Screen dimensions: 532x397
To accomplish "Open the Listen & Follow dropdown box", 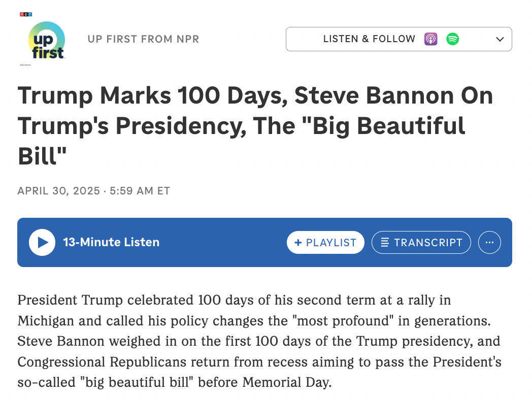I will (398, 39).
